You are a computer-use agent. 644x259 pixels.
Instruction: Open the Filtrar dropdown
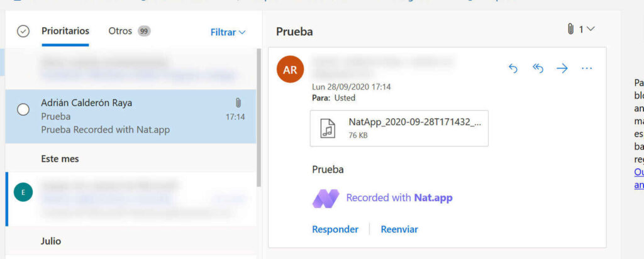click(228, 31)
